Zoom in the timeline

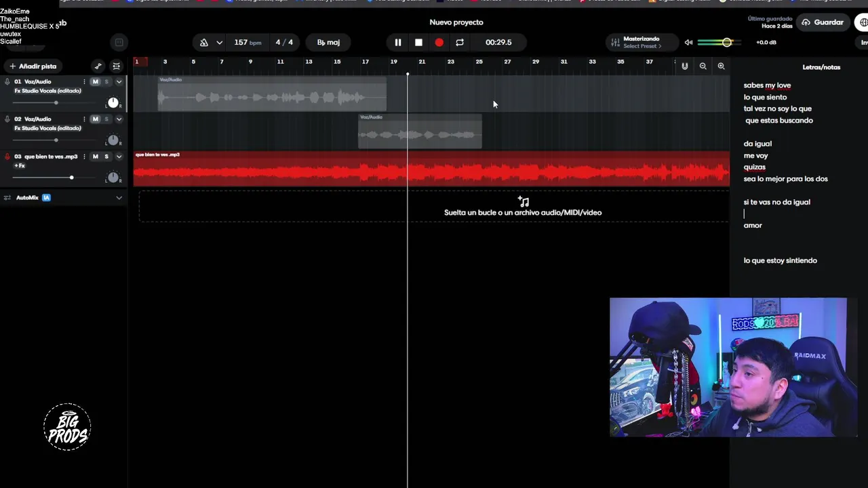721,66
